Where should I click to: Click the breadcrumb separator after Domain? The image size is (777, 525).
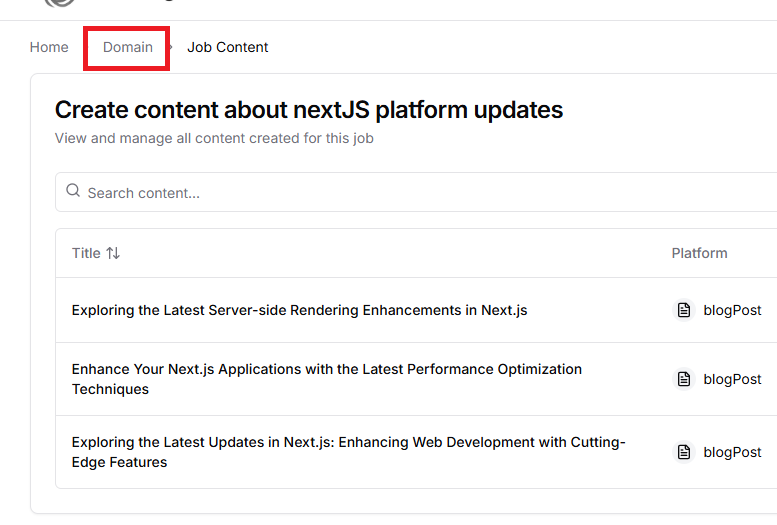(x=171, y=47)
